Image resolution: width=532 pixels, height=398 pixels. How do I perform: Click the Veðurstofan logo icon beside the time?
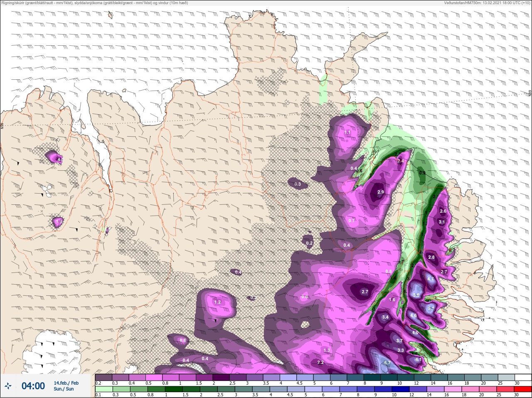[x=8, y=386]
